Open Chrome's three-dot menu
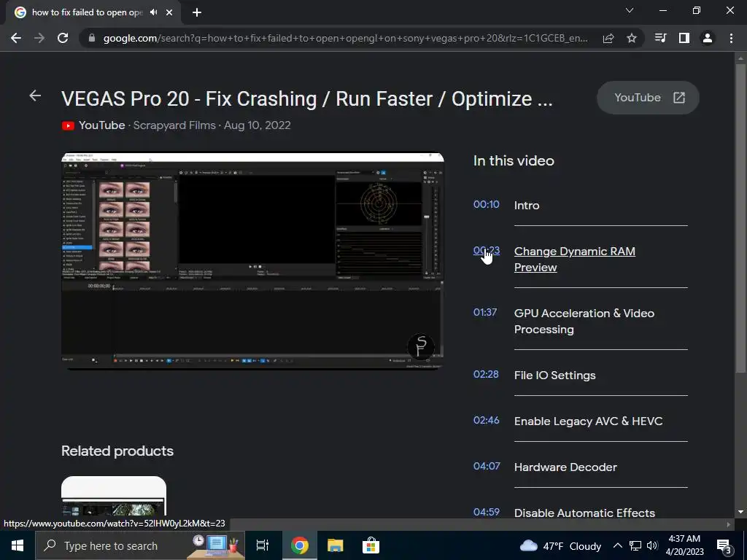Screen dimensions: 747x560 tap(731, 38)
